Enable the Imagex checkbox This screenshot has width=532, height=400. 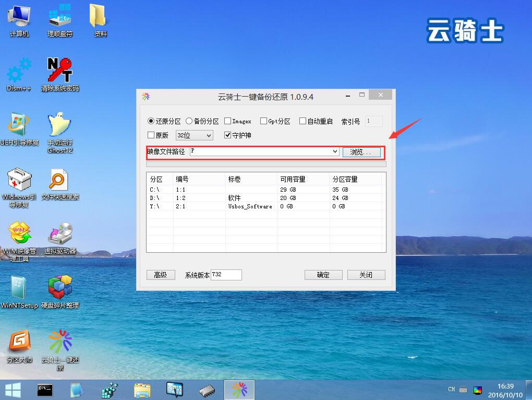pyautogui.click(x=227, y=121)
